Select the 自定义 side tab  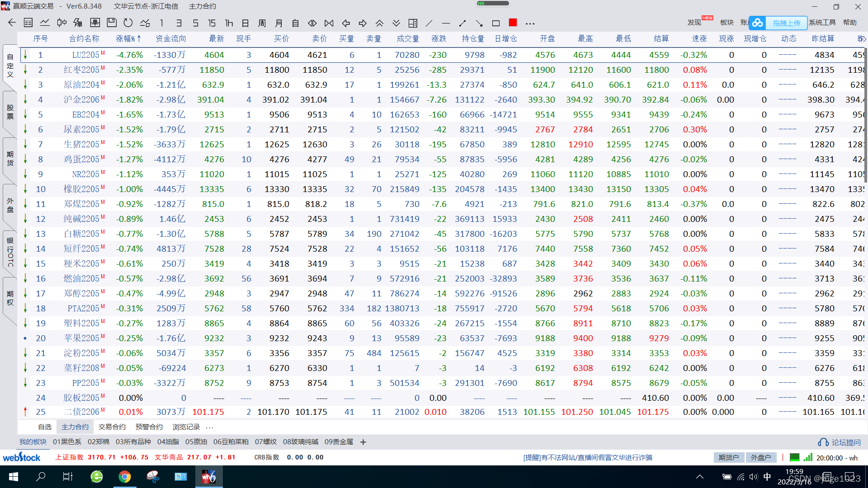[x=10, y=66]
